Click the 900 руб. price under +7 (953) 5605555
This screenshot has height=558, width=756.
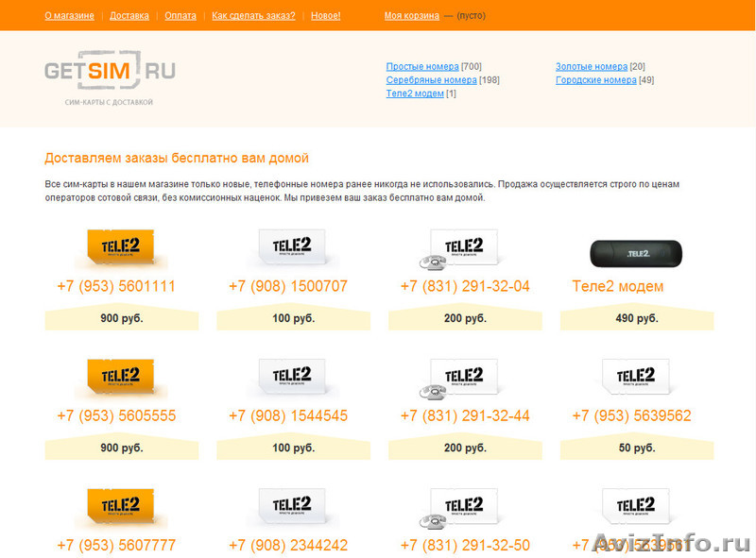coord(122,448)
